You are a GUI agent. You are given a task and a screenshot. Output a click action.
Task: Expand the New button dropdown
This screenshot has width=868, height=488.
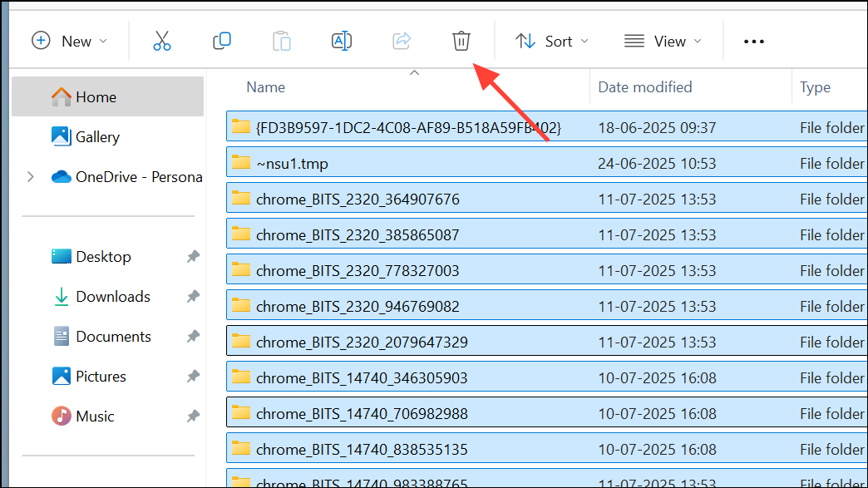(x=103, y=40)
